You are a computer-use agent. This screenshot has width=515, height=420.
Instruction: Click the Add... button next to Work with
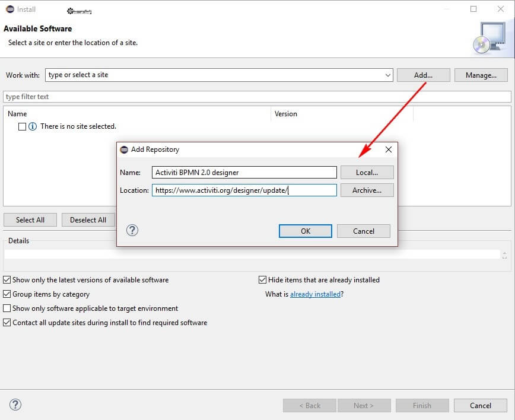coord(423,75)
